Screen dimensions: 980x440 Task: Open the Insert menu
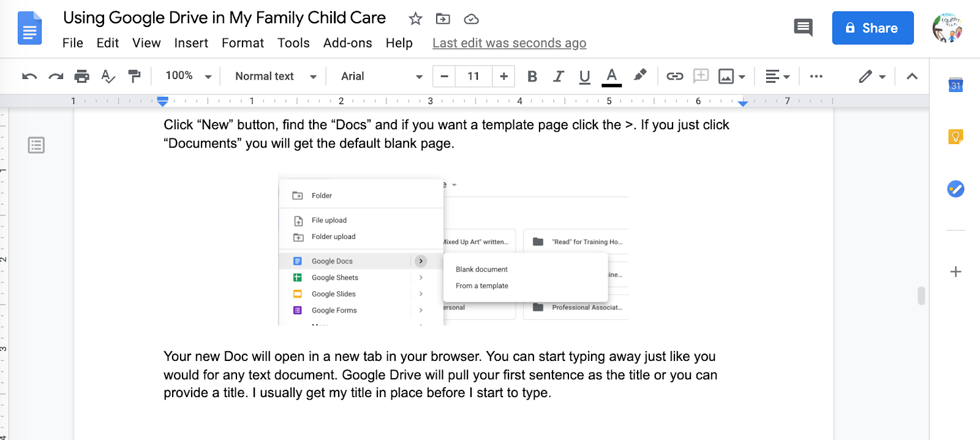[191, 43]
